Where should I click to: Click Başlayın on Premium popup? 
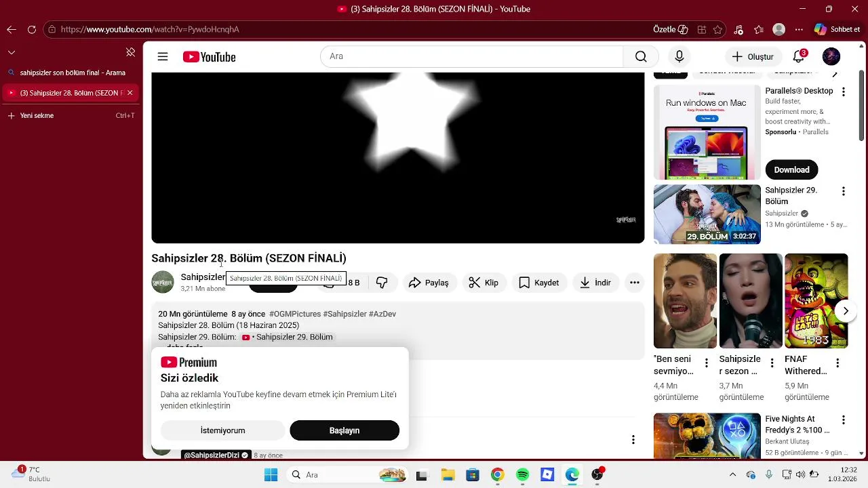coord(344,430)
